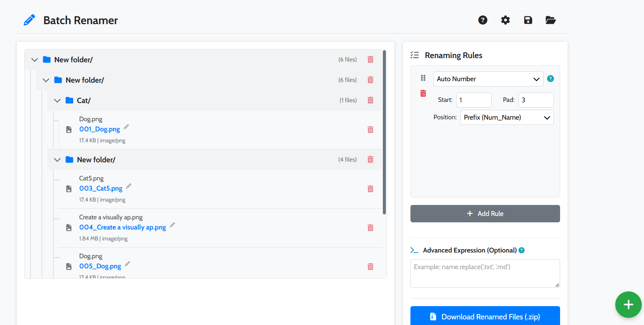Open the Position Prefix (Num_Name) dropdown

[x=507, y=117]
